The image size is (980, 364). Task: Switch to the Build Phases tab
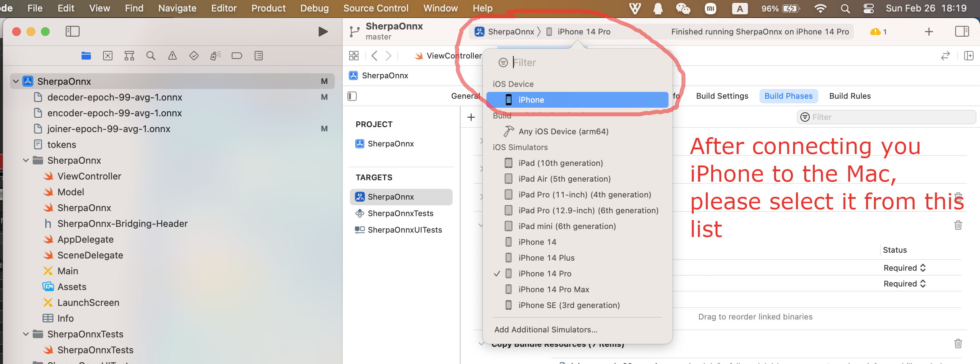[x=788, y=96]
